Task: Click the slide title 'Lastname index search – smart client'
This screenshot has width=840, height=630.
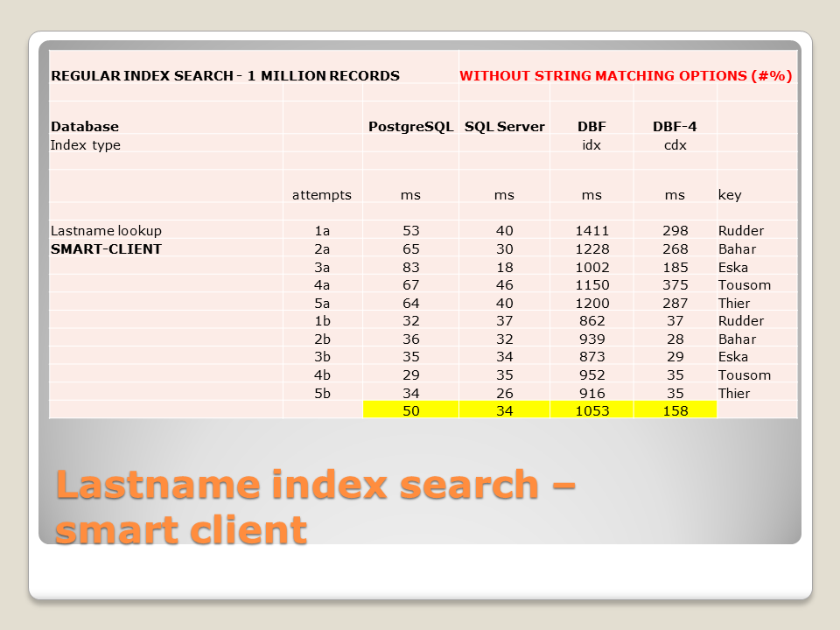Action: (x=316, y=507)
